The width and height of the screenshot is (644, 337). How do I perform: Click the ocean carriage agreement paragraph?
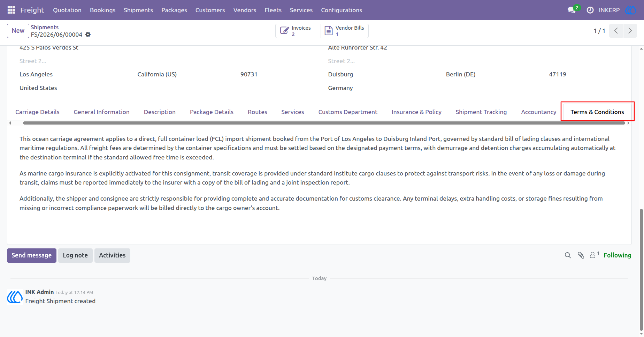point(317,148)
